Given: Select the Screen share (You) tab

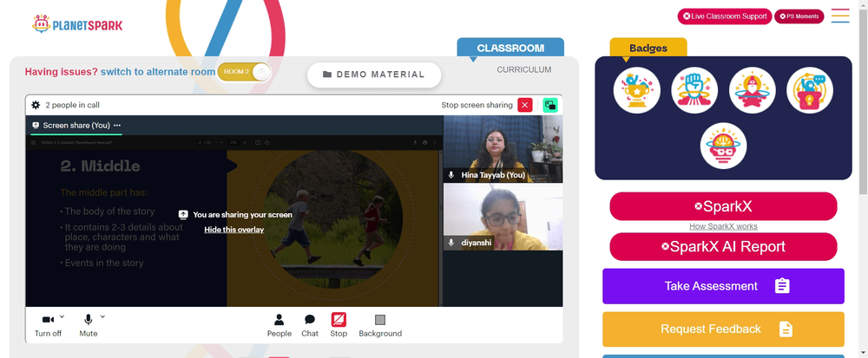Looking at the screenshot, I should (x=76, y=126).
